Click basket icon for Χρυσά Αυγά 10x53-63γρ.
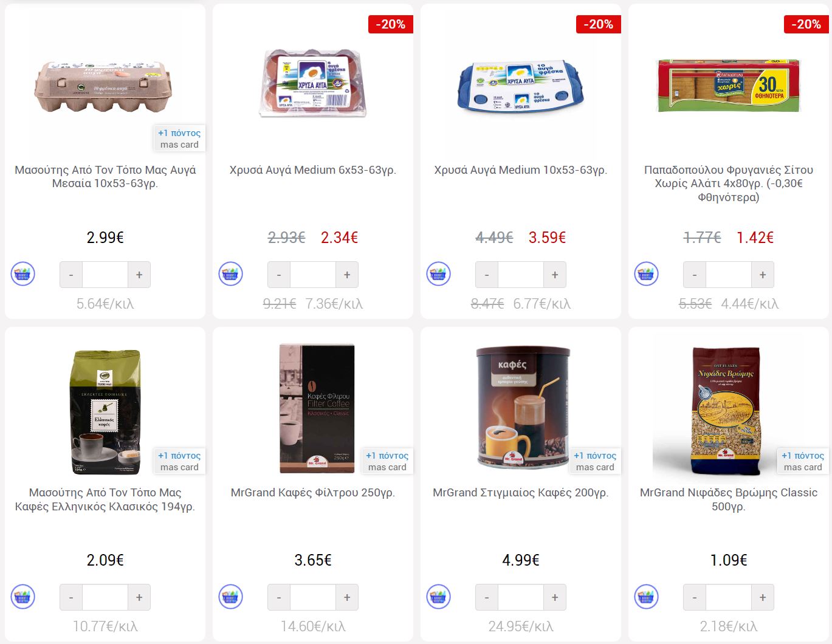The image size is (832, 644). [x=439, y=274]
